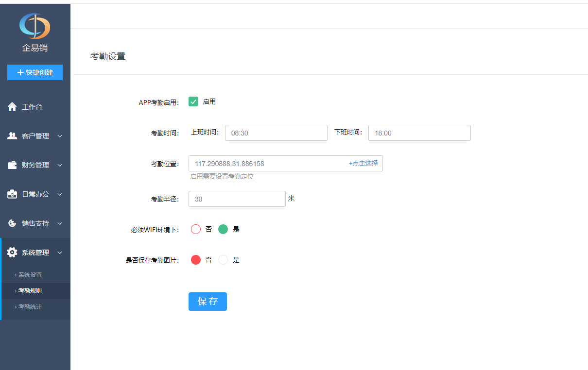Select 是 for 必须WIFI环境下

point(223,229)
